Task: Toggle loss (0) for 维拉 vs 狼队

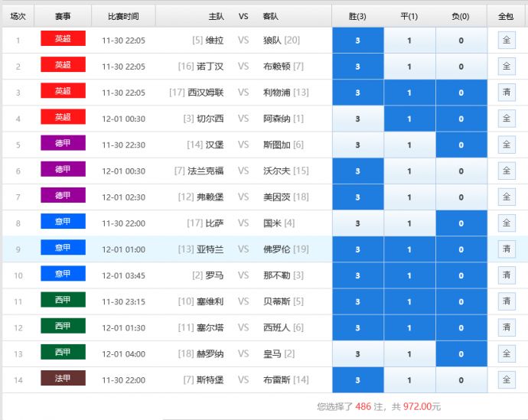Action: point(461,41)
